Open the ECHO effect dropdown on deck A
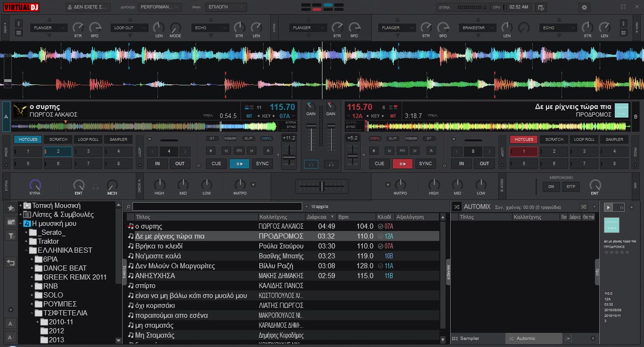The image size is (644, 347). (x=210, y=28)
